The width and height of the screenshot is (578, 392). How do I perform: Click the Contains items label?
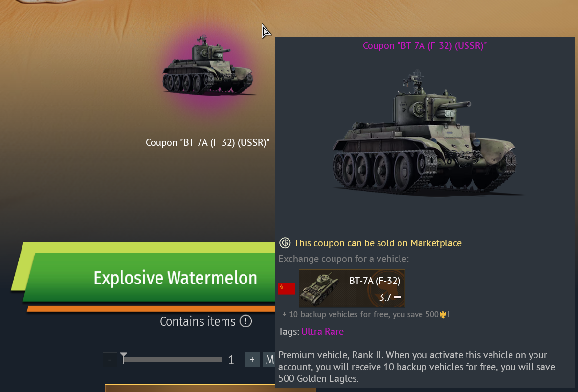click(198, 321)
